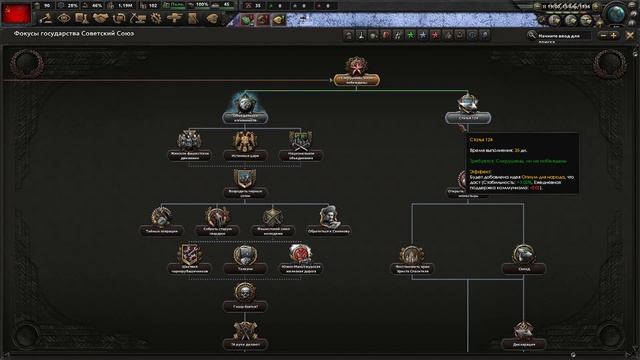Select the green banner with crossed tools focus
The height and width of the screenshot is (360, 640).
click(301, 146)
